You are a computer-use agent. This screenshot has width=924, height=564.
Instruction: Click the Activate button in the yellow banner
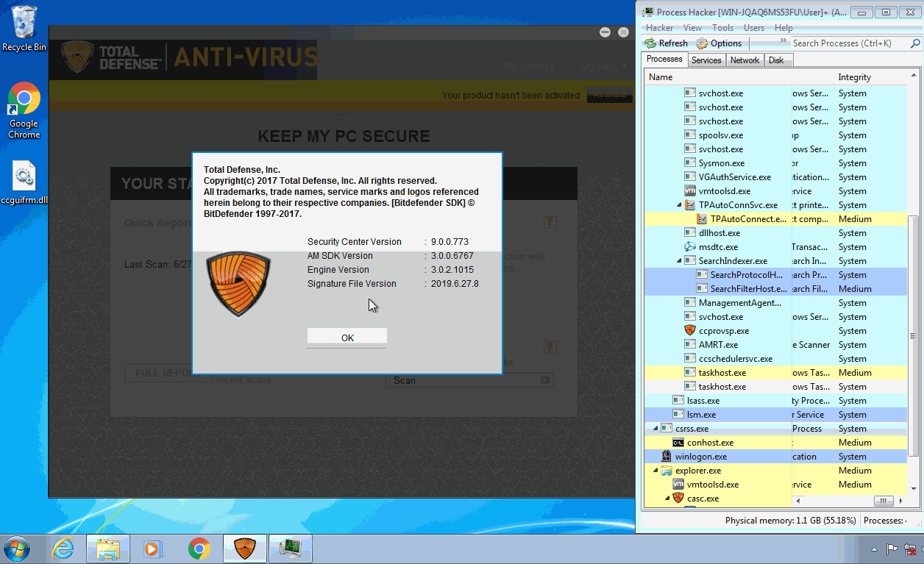(x=609, y=95)
